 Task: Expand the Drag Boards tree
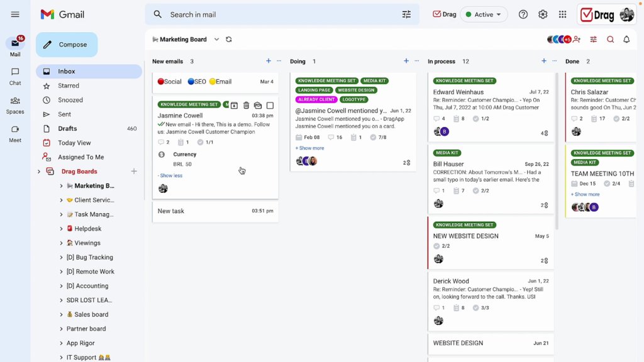(39, 171)
